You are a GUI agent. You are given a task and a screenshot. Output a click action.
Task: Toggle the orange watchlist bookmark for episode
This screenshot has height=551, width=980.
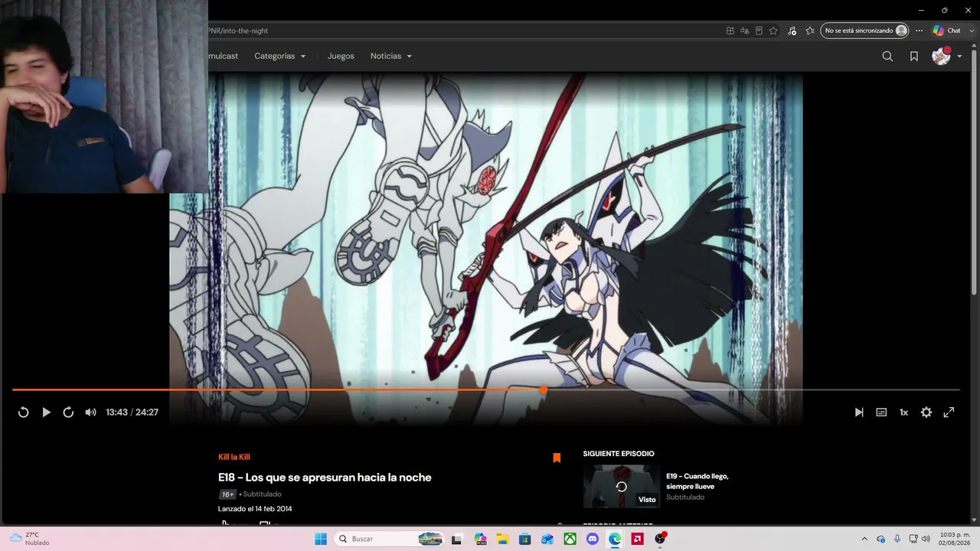557,458
